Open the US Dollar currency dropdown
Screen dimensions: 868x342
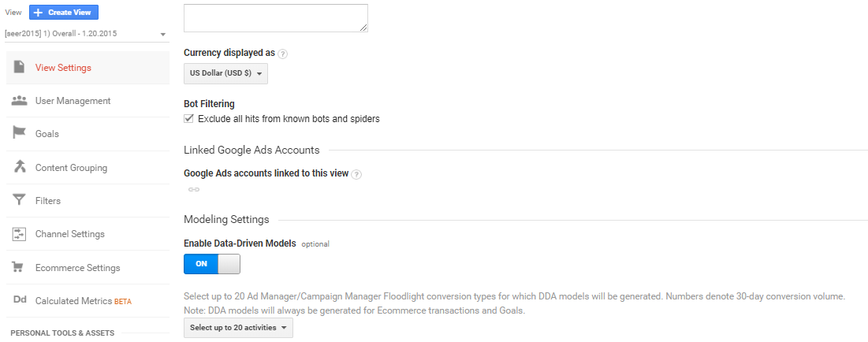[225, 73]
